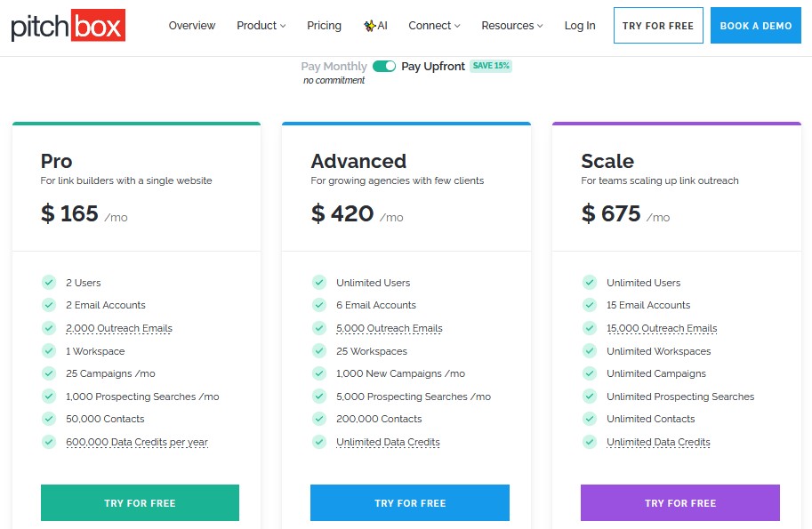Open the Connect dropdown menu
This screenshot has height=529, width=812.
[x=434, y=26]
